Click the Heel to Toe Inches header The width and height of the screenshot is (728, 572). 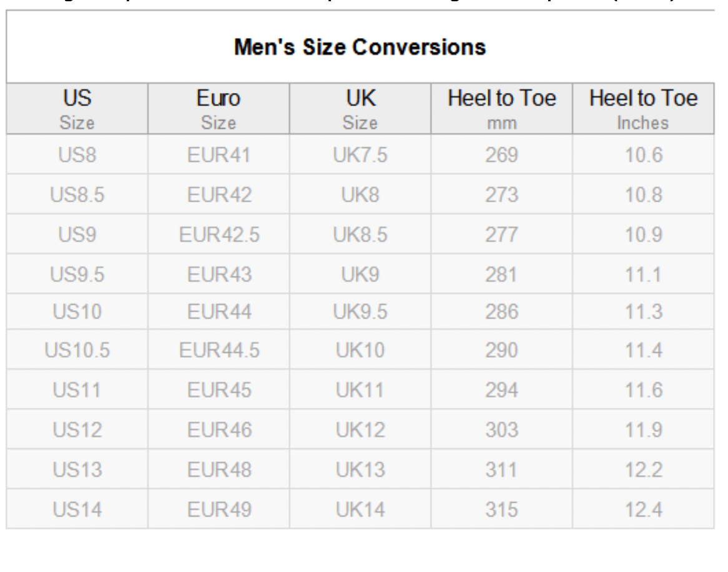pos(644,109)
